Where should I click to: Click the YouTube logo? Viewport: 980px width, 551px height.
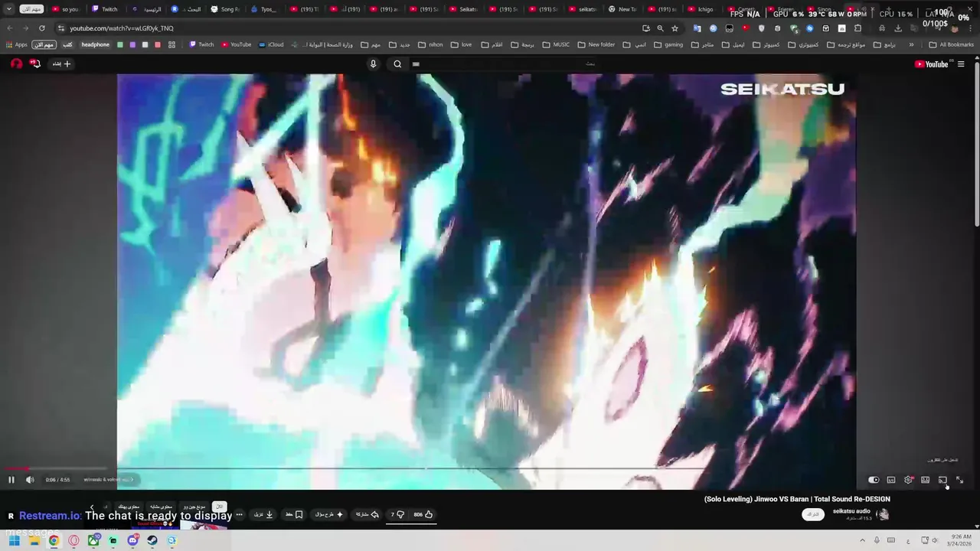coord(931,64)
